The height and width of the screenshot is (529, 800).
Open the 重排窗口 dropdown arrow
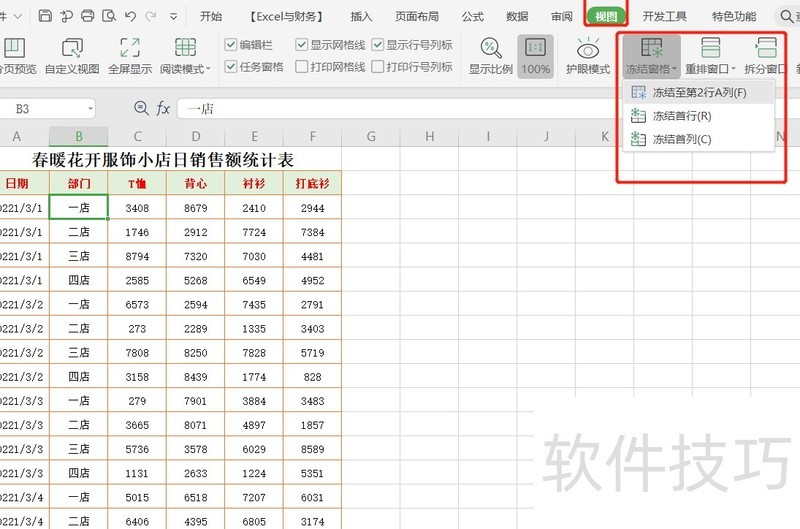tap(734, 70)
